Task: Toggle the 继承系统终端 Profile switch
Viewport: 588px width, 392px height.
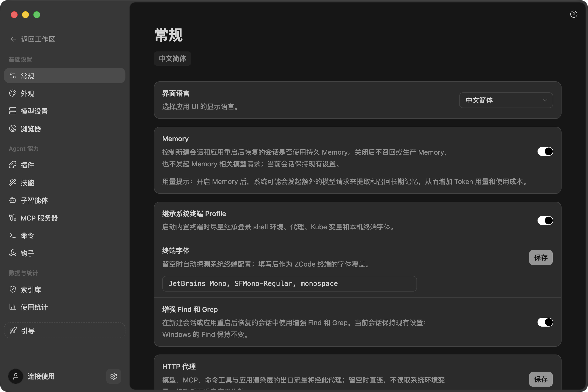Action: [545, 220]
